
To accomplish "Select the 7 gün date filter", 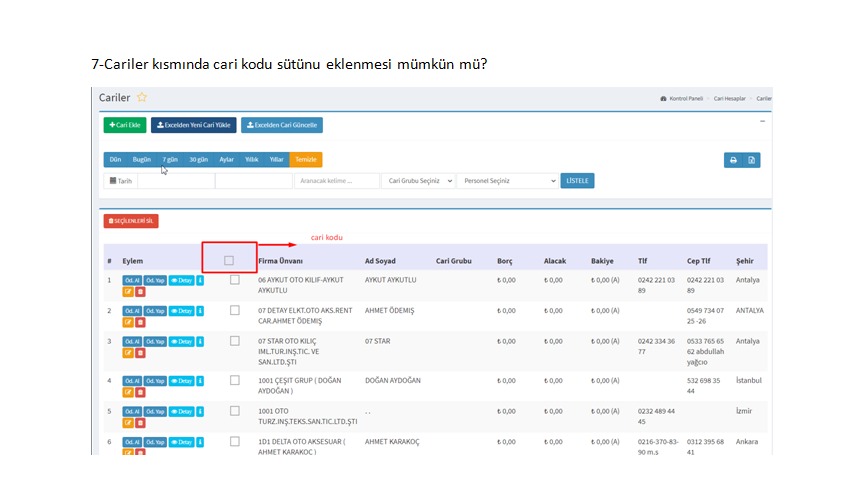I will (170, 160).
